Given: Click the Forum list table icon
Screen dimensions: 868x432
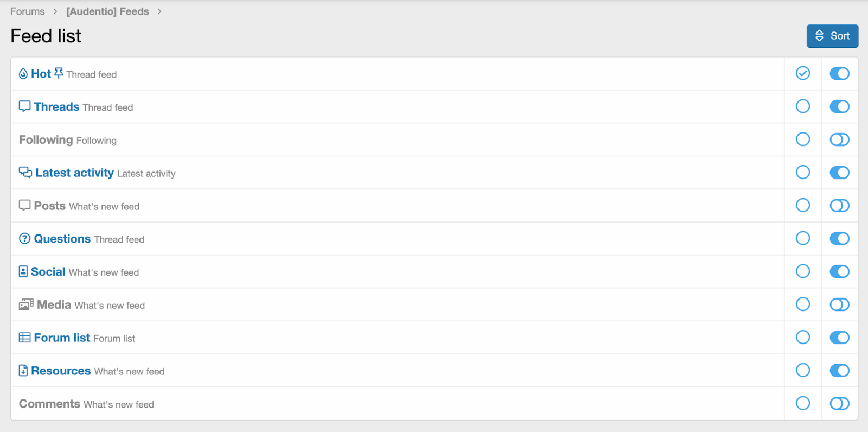Looking at the screenshot, I should [24, 338].
